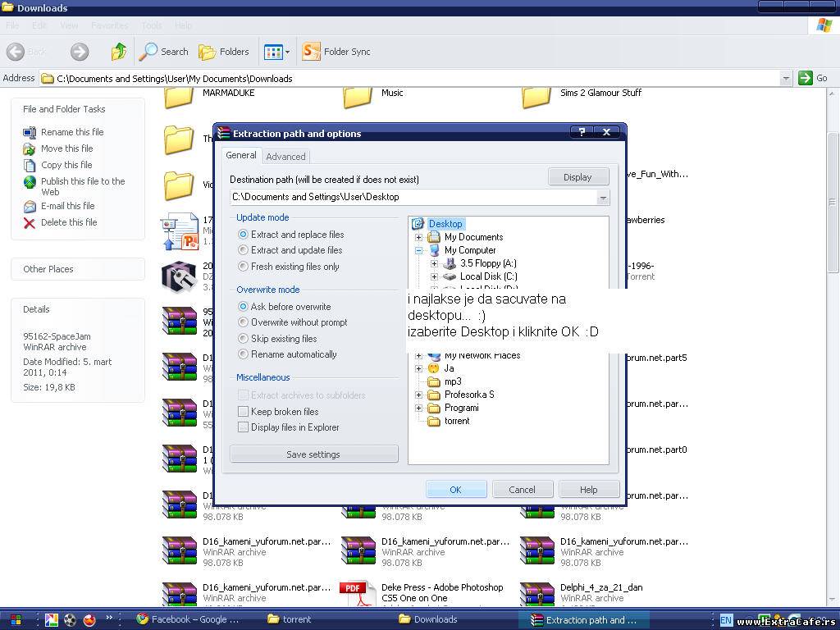Click the Move this file icon

[x=30, y=149]
